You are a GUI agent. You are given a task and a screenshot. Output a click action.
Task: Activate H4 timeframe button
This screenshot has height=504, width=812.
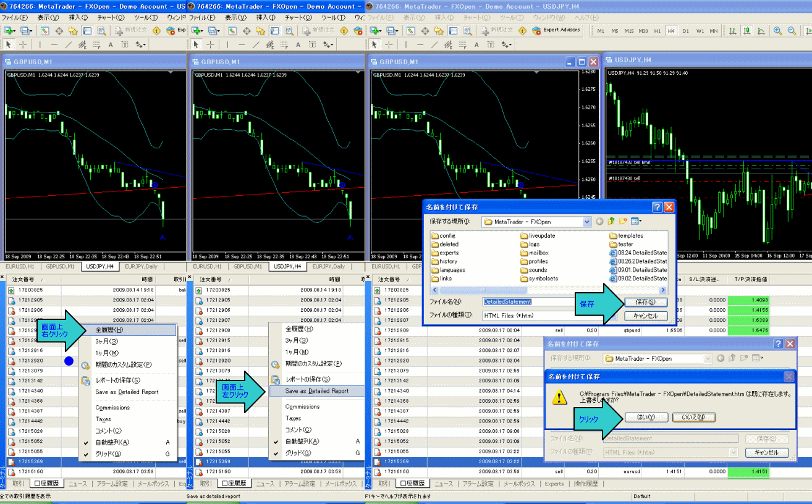(671, 31)
